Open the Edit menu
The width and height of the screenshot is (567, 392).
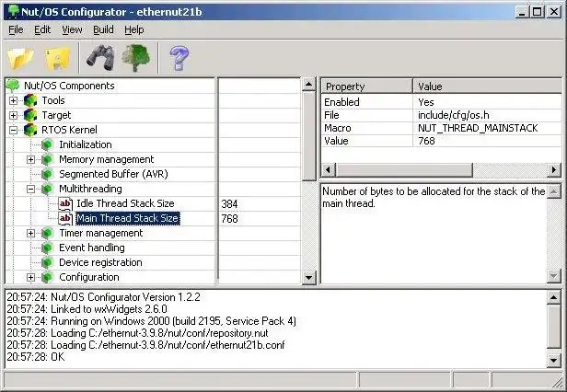(x=42, y=29)
